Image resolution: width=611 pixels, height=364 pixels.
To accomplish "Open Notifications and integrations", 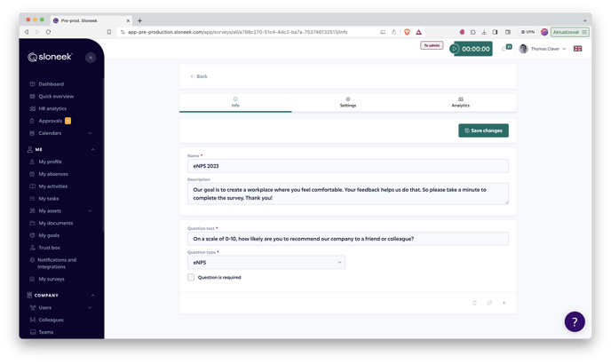I will click(x=57, y=264).
